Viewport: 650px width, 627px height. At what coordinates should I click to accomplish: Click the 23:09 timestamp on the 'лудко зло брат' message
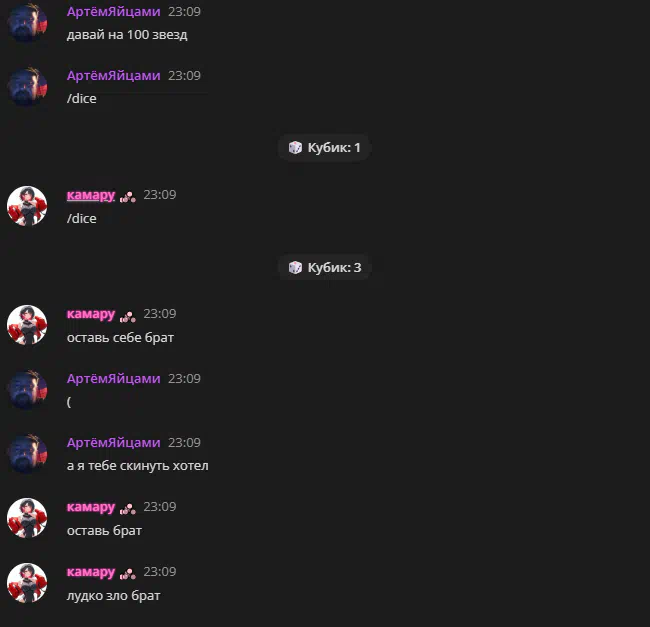[x=160, y=571]
